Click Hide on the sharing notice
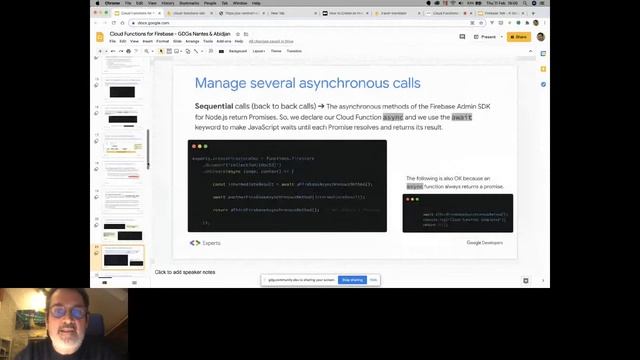 click(373, 280)
